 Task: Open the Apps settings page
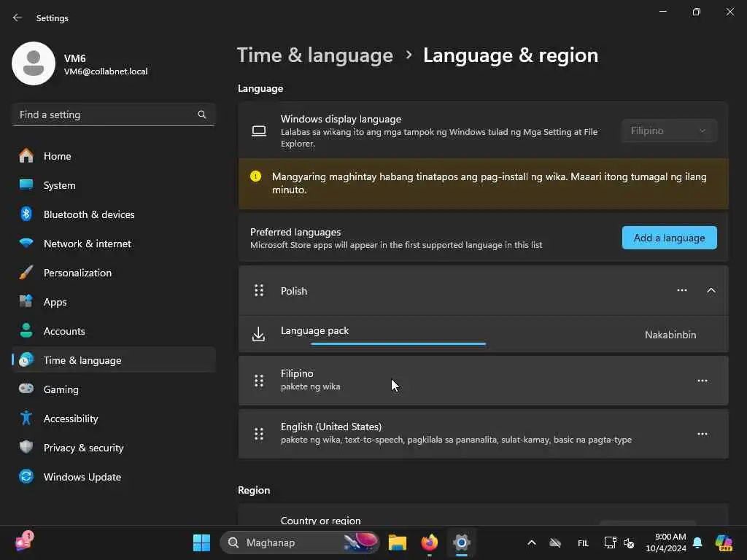(113, 301)
